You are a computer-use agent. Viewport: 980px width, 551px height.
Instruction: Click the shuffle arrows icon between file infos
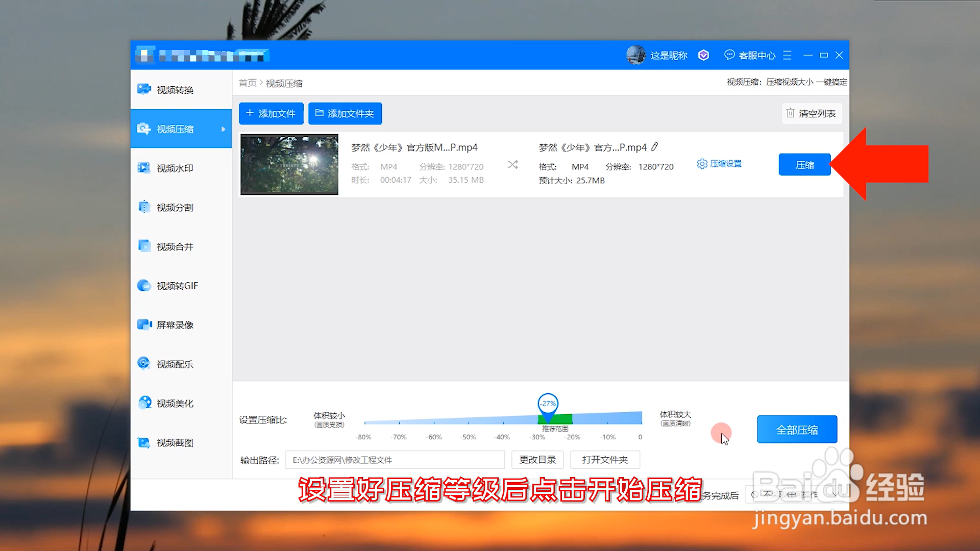tap(512, 165)
